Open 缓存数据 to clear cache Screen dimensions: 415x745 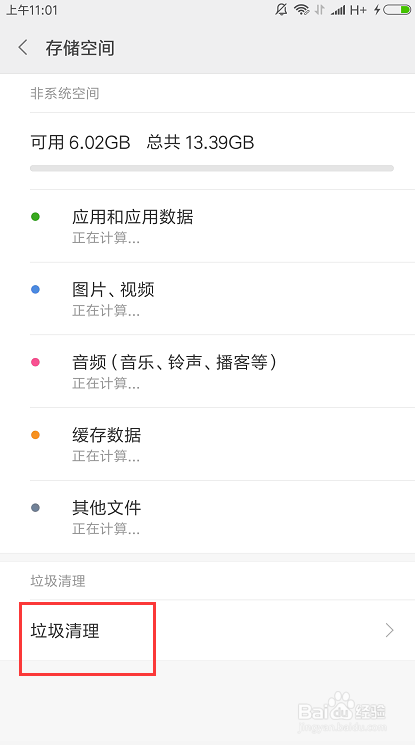pyautogui.click(x=207, y=444)
